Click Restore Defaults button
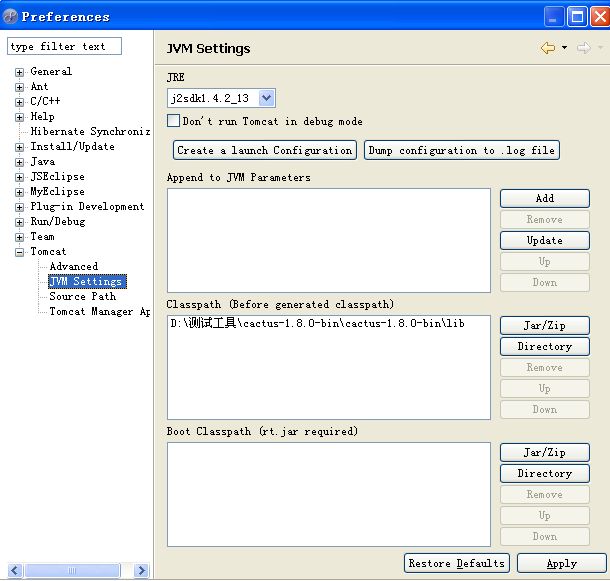Image resolution: width=610 pixels, height=581 pixels. [x=457, y=563]
